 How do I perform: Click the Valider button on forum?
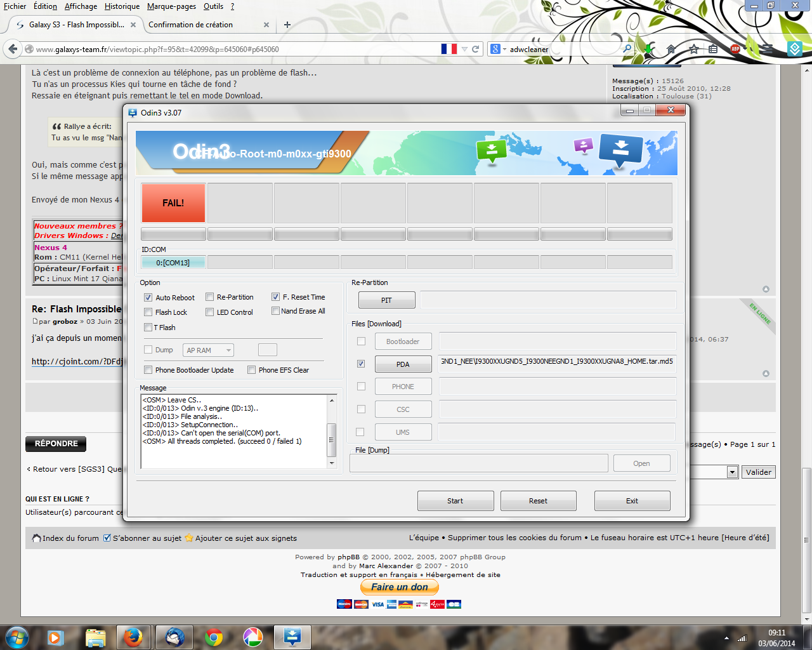pos(759,472)
